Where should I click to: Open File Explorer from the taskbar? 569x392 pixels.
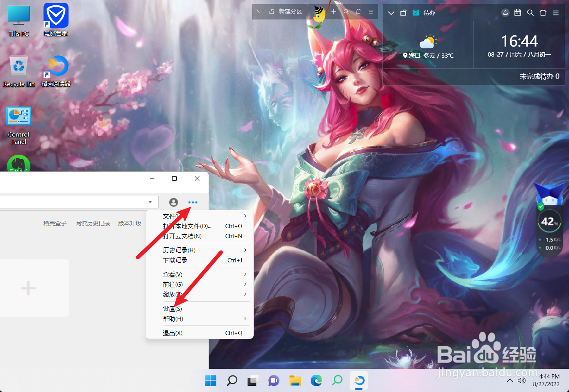(295, 381)
